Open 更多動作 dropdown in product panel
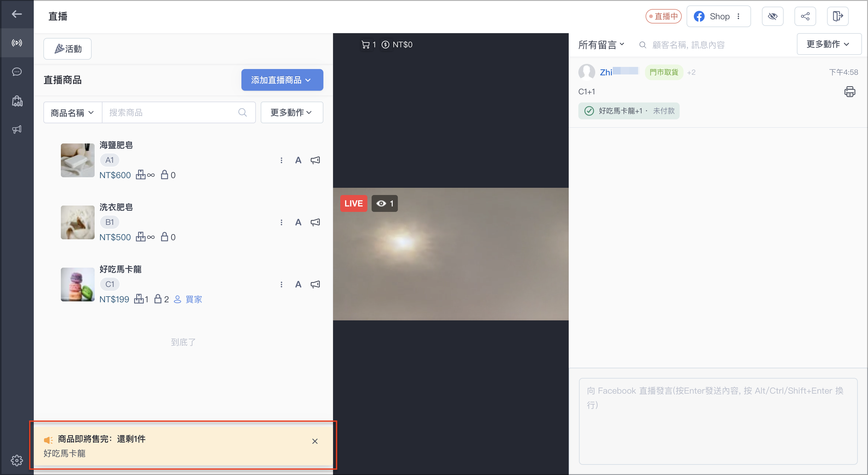 pos(292,112)
